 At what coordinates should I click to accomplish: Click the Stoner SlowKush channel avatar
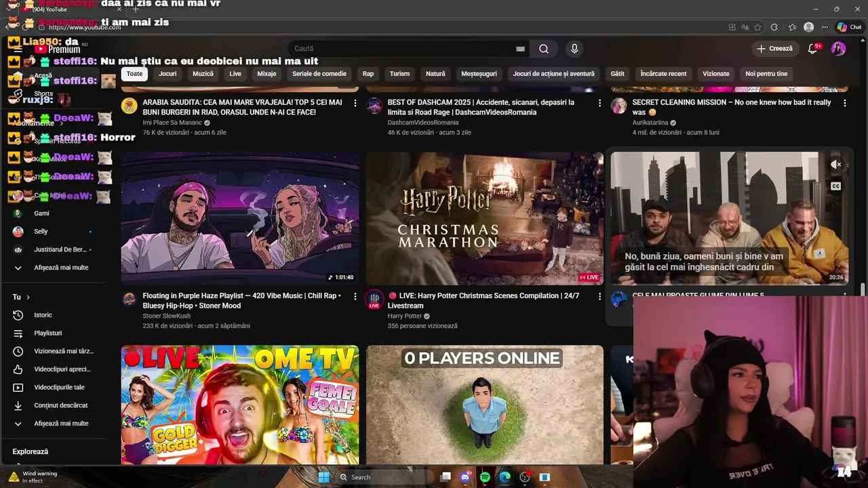[129, 300]
